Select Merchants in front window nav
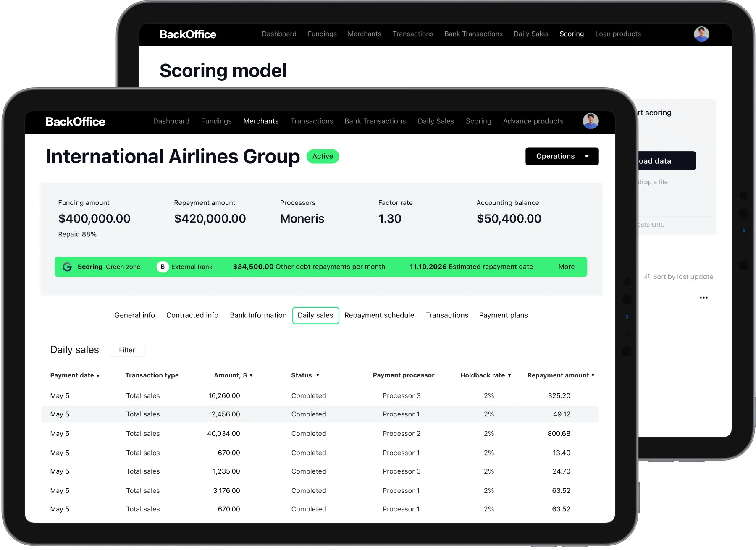 (x=261, y=121)
